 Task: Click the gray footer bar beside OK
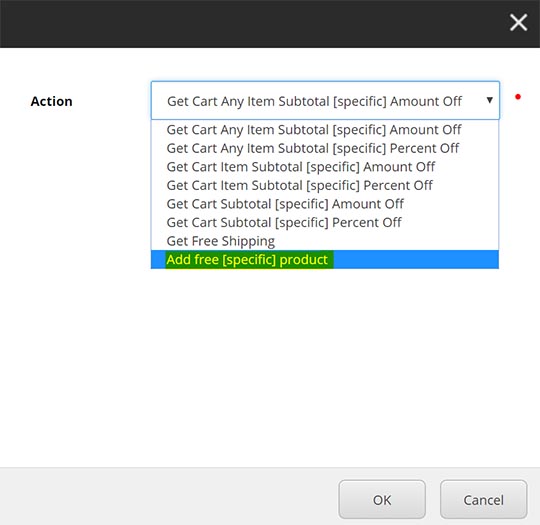[169, 496]
